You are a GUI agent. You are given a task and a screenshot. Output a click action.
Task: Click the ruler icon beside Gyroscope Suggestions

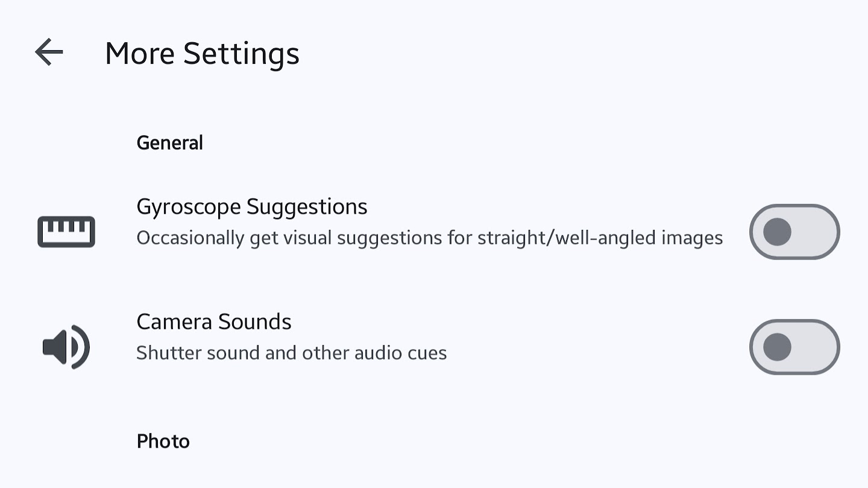tap(66, 232)
